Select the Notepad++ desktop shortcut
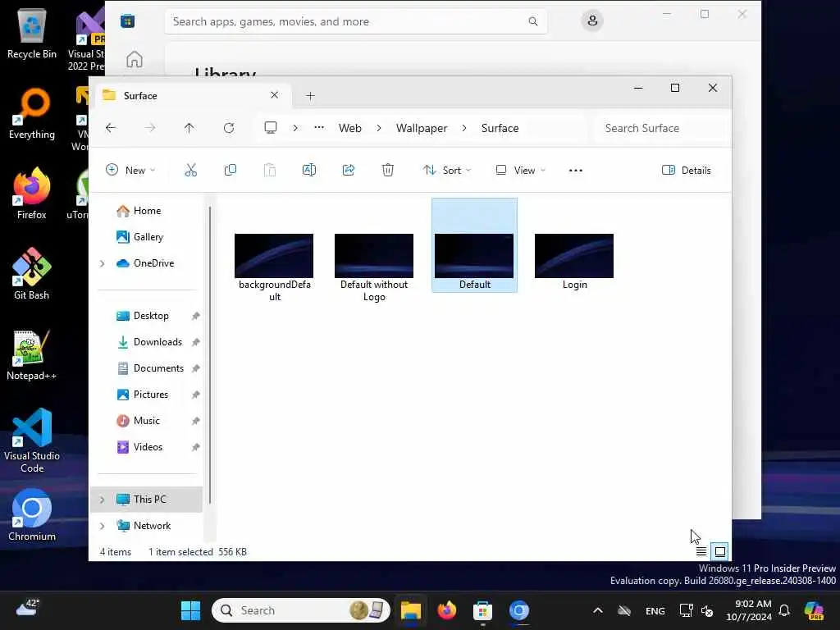 coord(32,354)
